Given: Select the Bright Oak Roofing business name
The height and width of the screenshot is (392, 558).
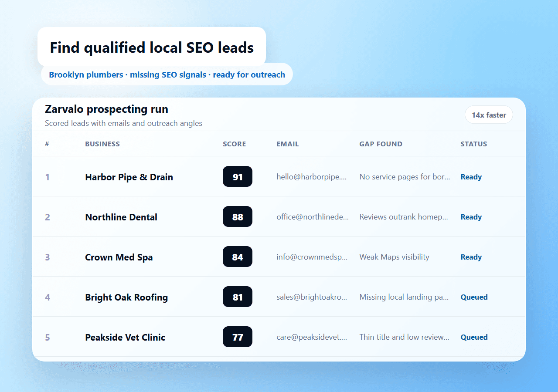Looking at the screenshot, I should 126,297.
